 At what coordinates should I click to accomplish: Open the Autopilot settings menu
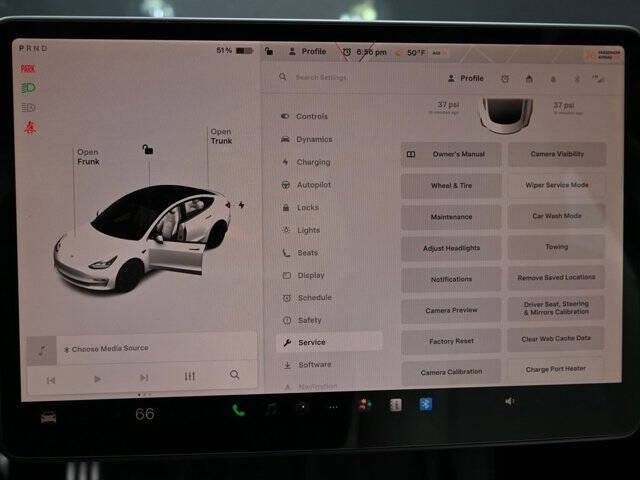306,185
